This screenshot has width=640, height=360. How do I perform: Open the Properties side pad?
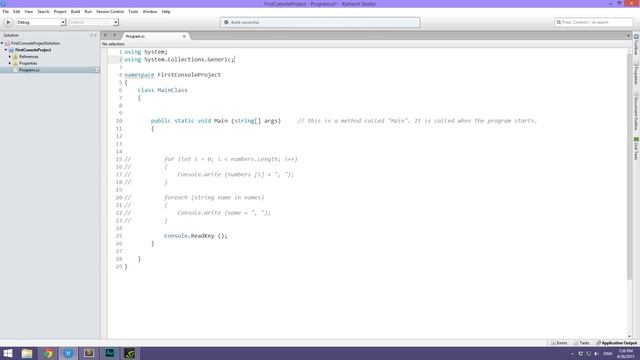click(636, 74)
